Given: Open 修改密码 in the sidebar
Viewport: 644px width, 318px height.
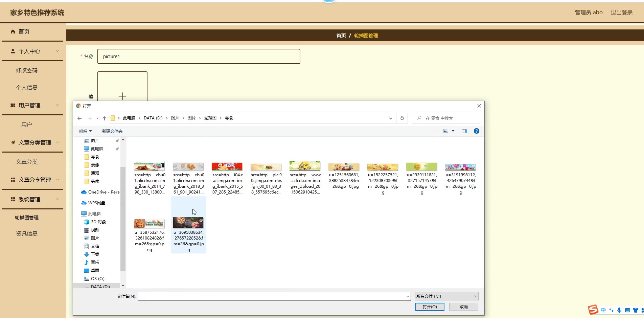Looking at the screenshot, I should 27,70.
